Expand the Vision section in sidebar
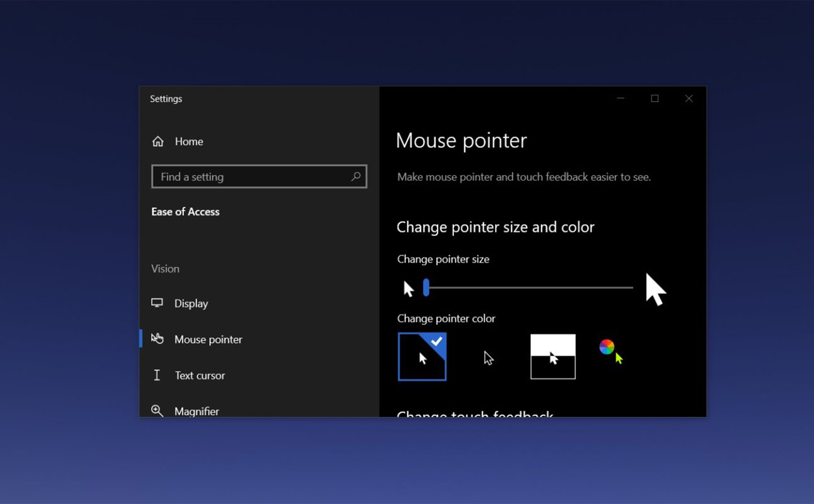This screenshot has height=504, width=814. (x=165, y=268)
